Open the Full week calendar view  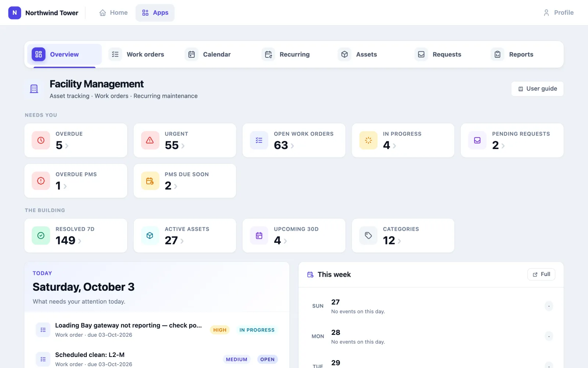pos(541,275)
